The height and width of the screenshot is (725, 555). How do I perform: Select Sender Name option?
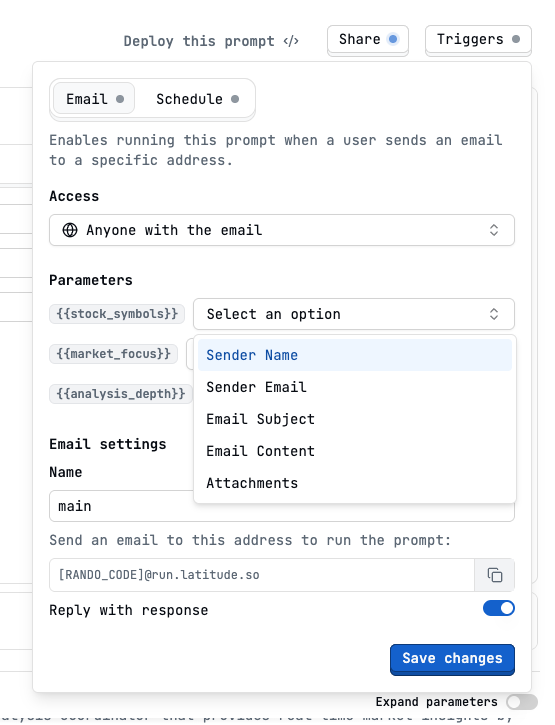pos(355,355)
